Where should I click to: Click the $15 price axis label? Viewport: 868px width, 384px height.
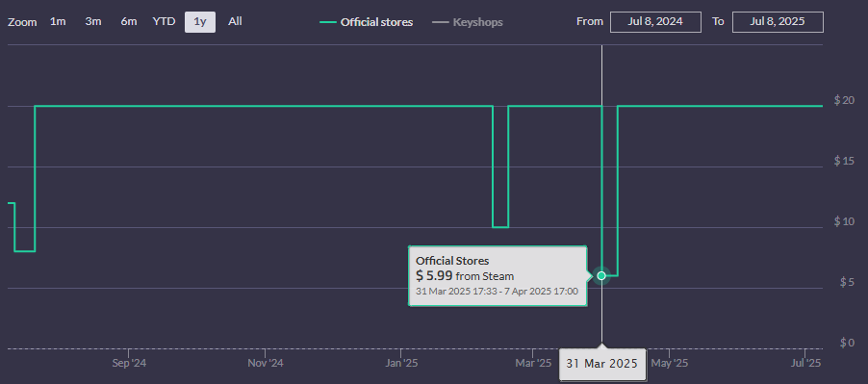844,161
